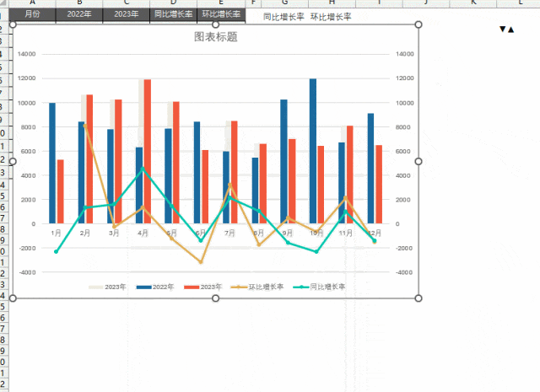The image size is (540, 392).
Task: Select the left axis 8000 label
Action: [x=28, y=127]
